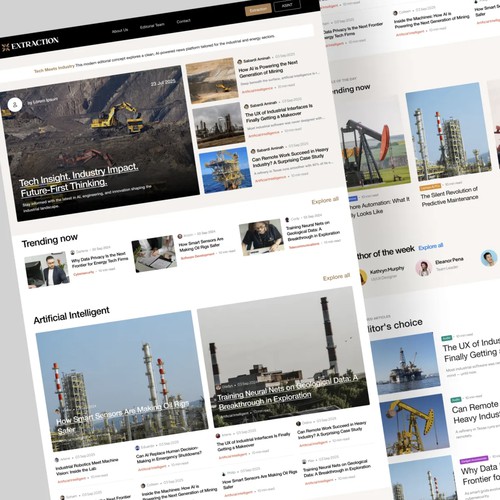
Task: Open the About Us nav link
Action: 120,31
